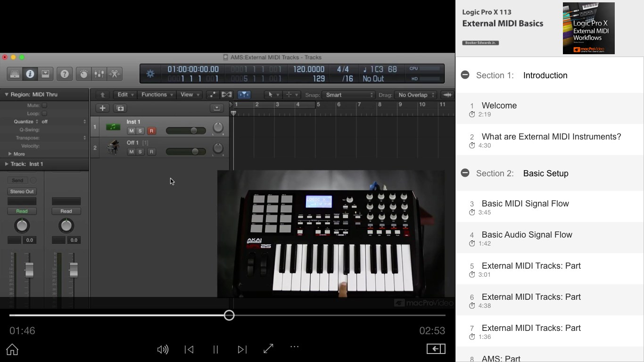Open lesson 1 Welcome

click(550, 108)
